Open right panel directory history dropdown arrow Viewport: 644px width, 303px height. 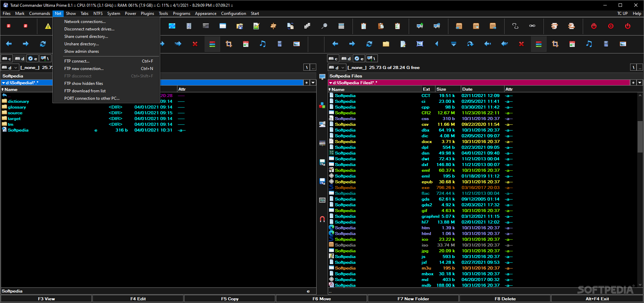[640, 83]
